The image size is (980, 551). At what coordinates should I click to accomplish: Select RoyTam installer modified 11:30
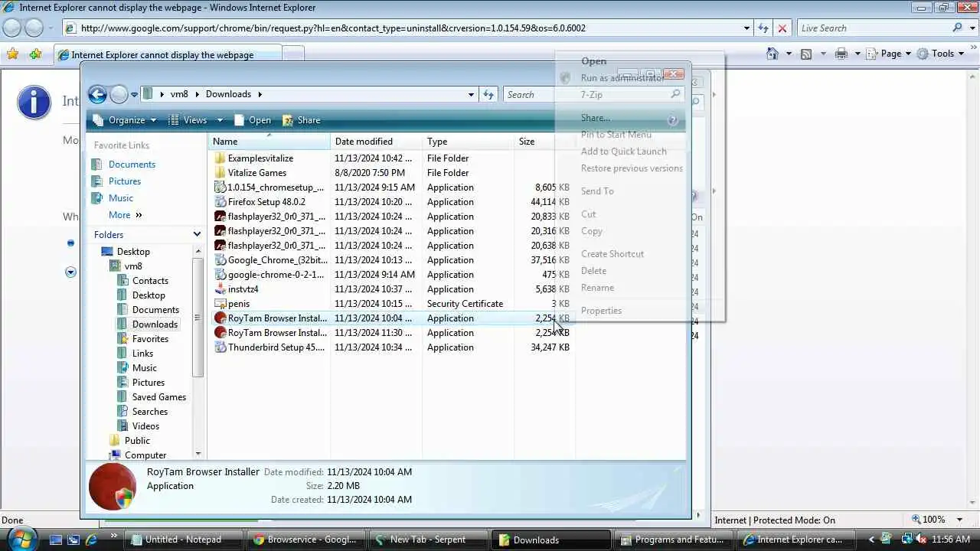point(393,333)
